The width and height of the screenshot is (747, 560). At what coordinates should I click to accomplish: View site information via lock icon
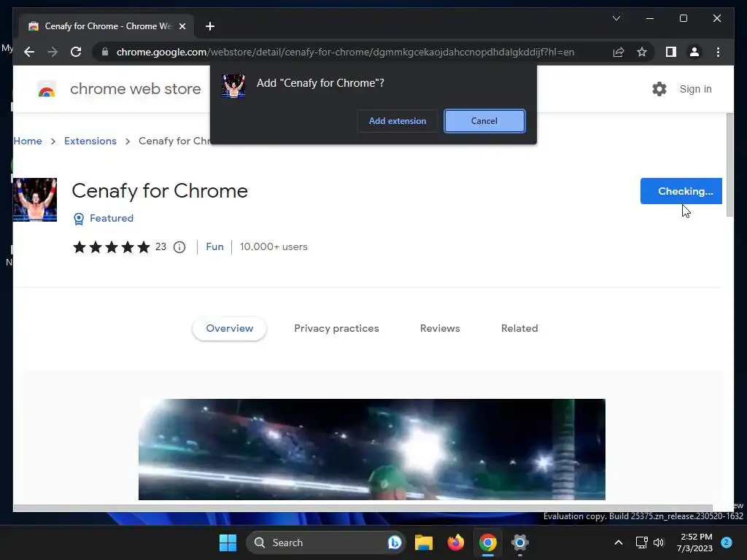[x=105, y=52]
